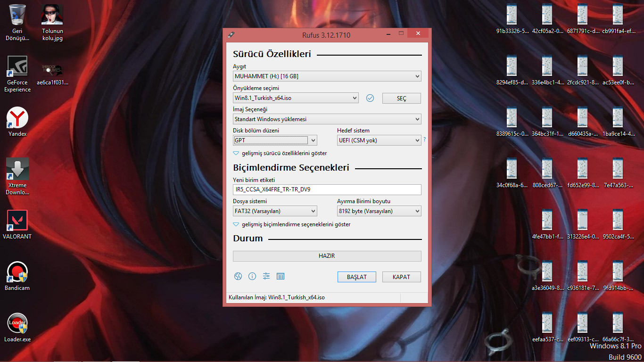Select the VALORANT desktop shortcut
Viewport: 644px width, 362px height.
(17, 224)
